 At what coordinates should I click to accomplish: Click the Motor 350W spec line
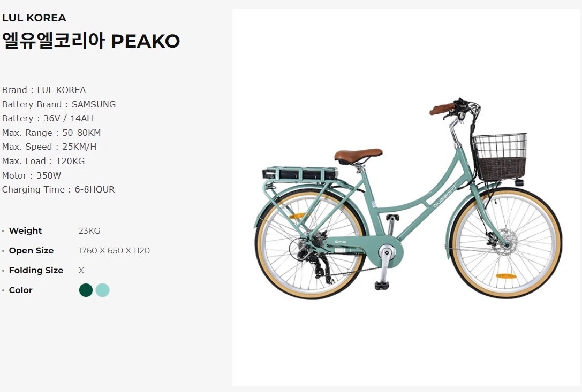click(x=32, y=175)
